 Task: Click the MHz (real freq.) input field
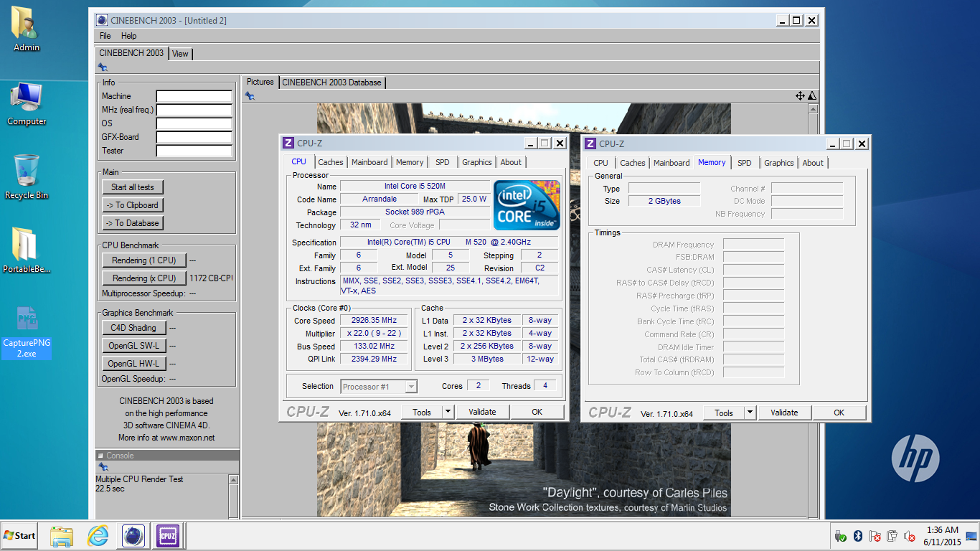point(194,110)
